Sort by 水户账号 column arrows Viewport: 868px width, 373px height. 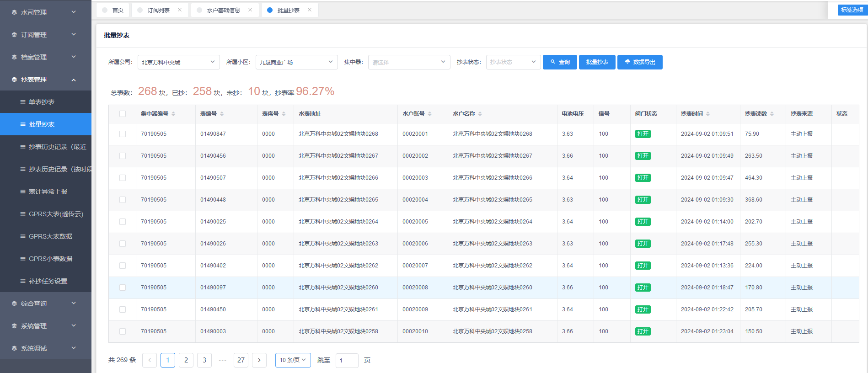430,114
